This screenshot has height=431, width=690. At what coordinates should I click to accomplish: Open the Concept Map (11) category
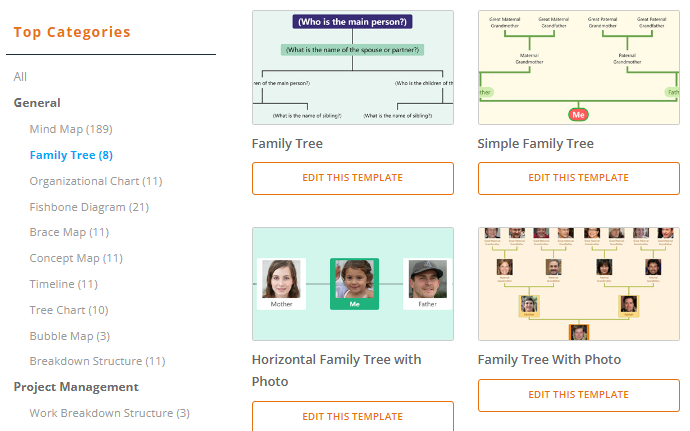tap(76, 258)
